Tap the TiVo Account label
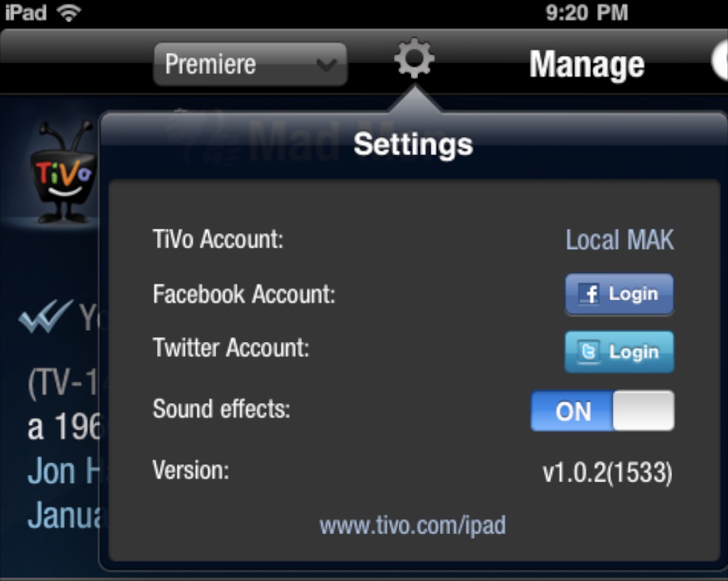 coord(218,240)
